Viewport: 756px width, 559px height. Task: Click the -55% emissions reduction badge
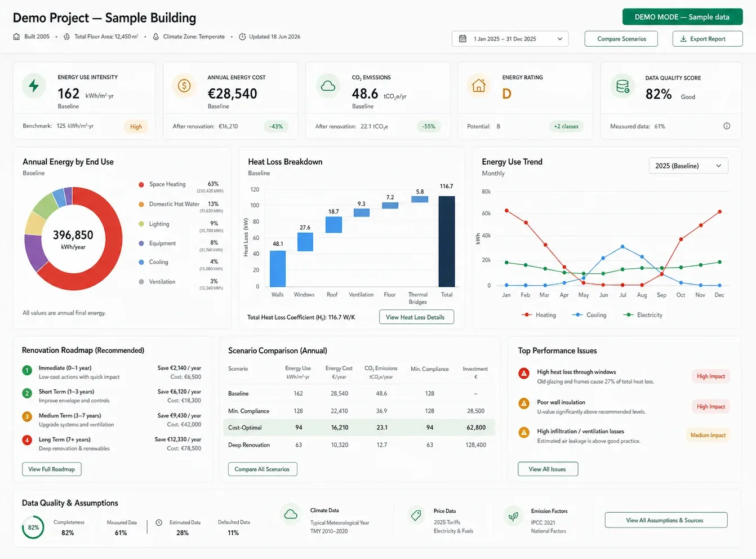click(429, 127)
